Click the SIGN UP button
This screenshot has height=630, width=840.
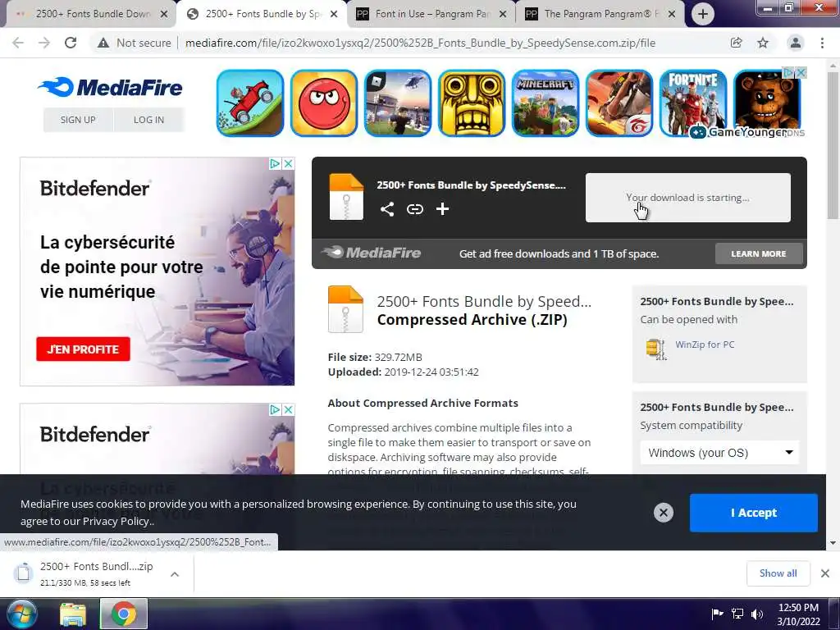(78, 120)
